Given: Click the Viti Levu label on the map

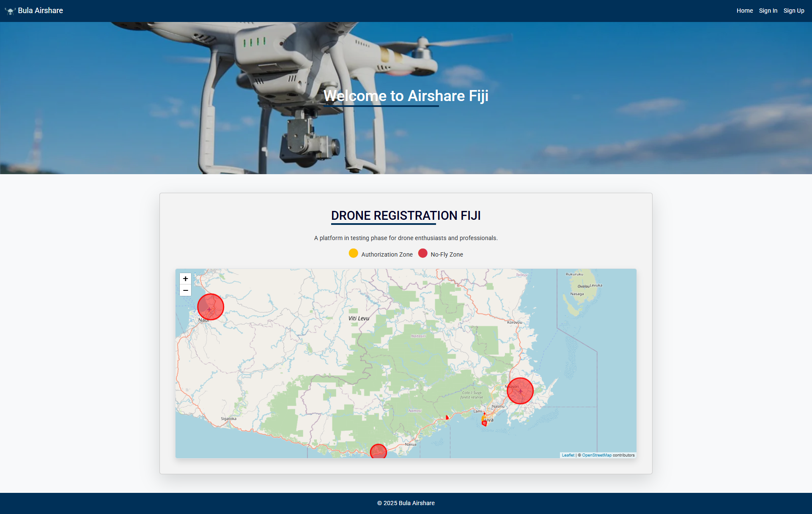Looking at the screenshot, I should [x=358, y=318].
